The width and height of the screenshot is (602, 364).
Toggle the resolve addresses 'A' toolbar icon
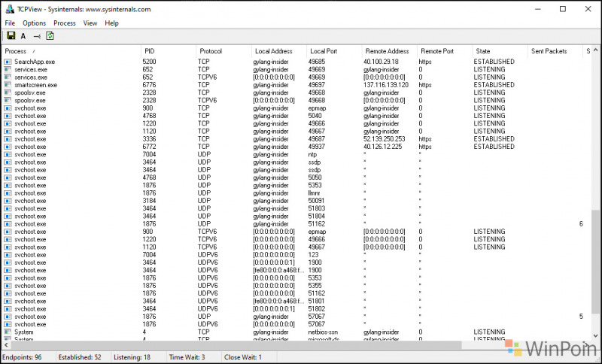click(23, 36)
